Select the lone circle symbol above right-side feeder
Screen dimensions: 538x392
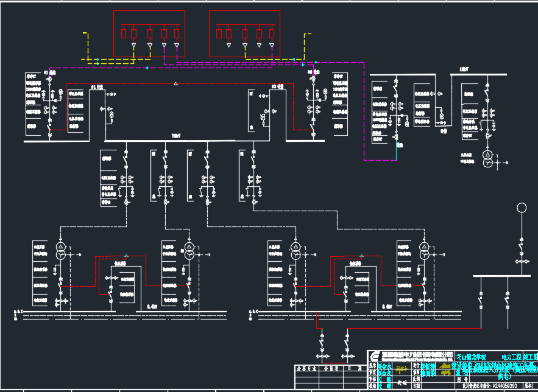(x=522, y=208)
